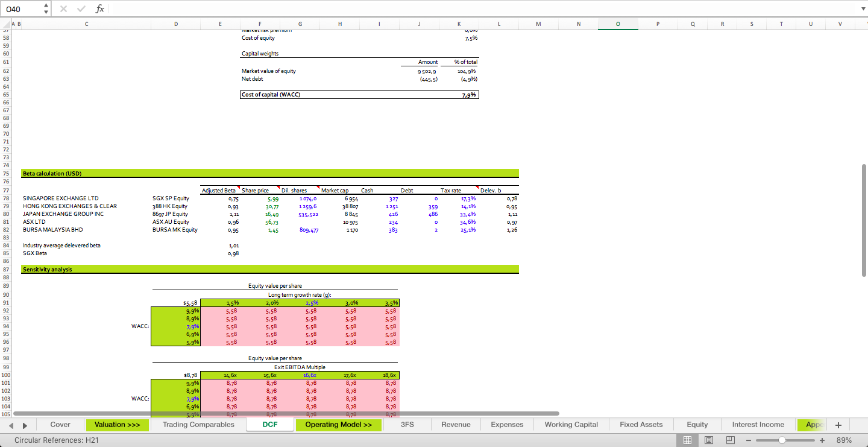
Task: Switch to the Cover sheet tab
Action: [x=60, y=425]
